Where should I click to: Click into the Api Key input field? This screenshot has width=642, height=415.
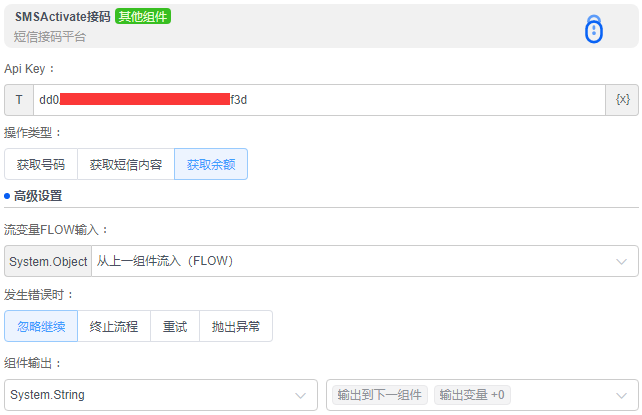(x=320, y=100)
